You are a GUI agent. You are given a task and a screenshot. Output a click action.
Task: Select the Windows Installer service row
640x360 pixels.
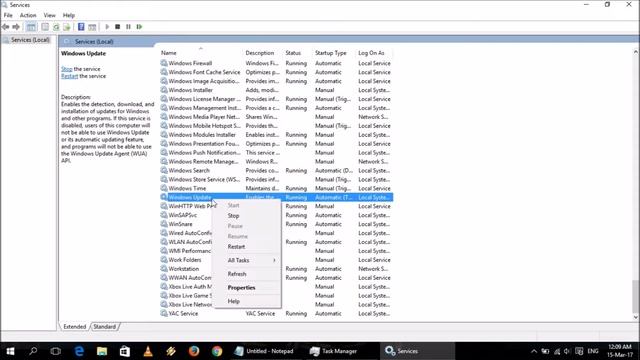[276, 90]
